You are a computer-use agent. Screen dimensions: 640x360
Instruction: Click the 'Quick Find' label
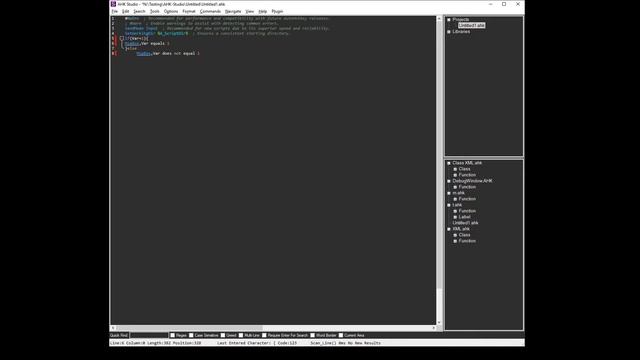pyautogui.click(x=119, y=335)
